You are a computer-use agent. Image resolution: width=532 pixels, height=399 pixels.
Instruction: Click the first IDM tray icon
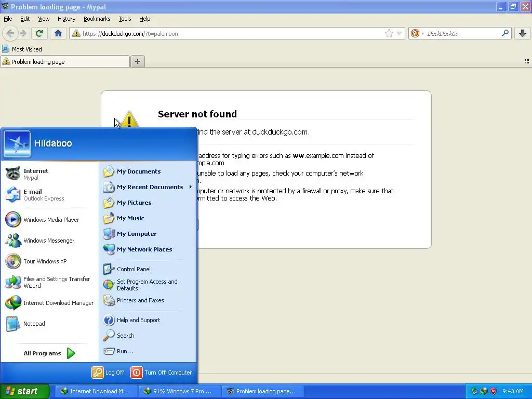pyautogui.click(x=474, y=391)
